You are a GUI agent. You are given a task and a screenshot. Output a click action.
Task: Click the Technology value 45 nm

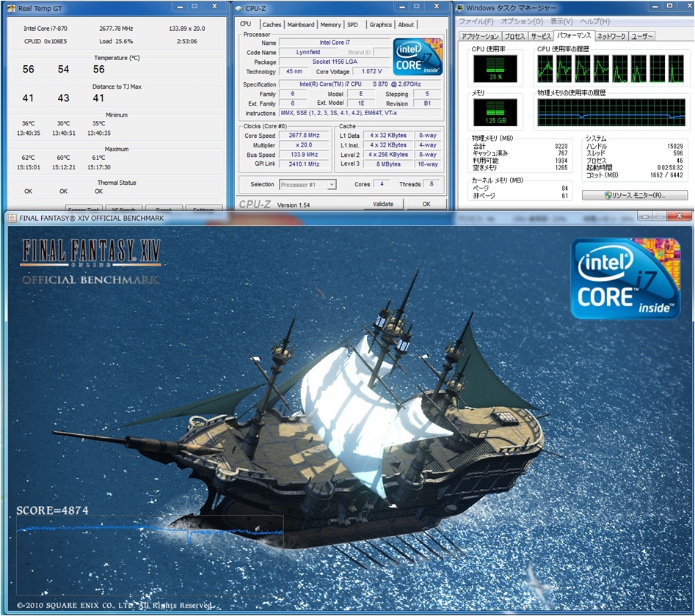pyautogui.click(x=294, y=71)
